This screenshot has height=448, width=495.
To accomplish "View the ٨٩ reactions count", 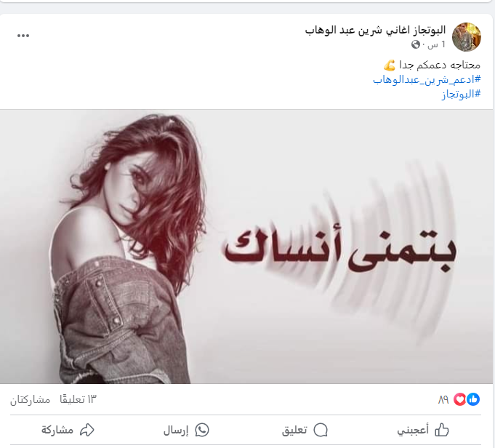I will tap(443, 400).
